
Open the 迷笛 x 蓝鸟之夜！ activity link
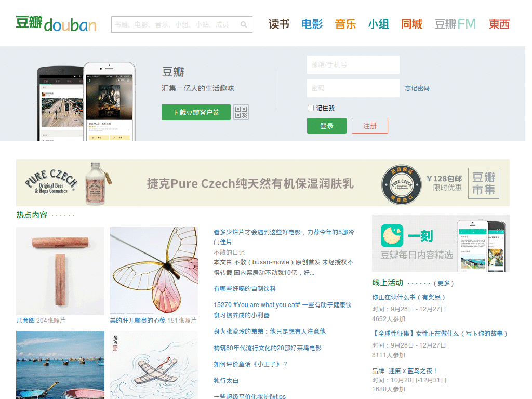413,371
